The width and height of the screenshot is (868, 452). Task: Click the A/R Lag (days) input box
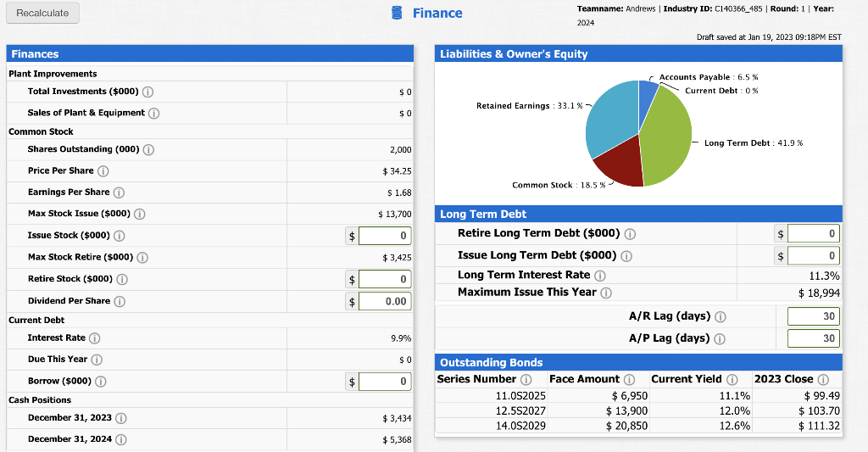pyautogui.click(x=814, y=316)
